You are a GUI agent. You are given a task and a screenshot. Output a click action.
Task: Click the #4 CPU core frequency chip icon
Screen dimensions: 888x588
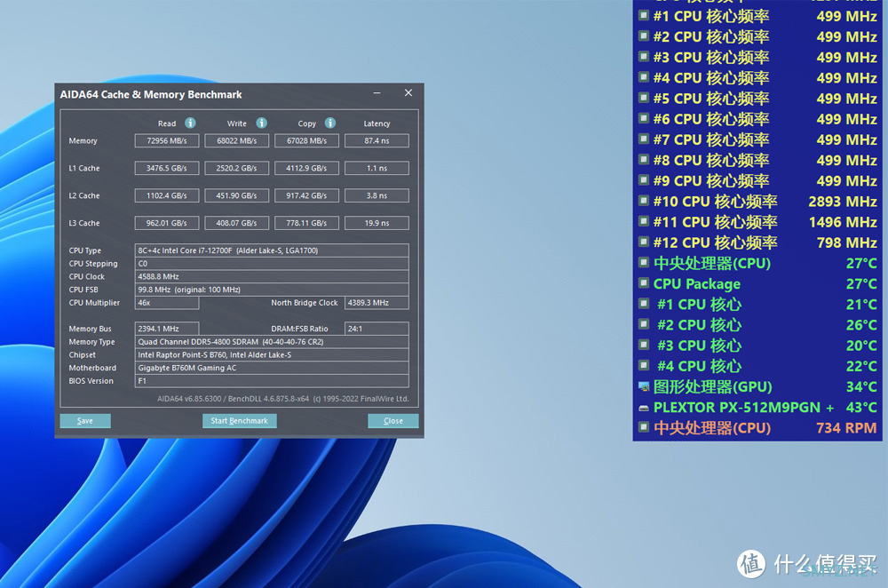pos(643,77)
